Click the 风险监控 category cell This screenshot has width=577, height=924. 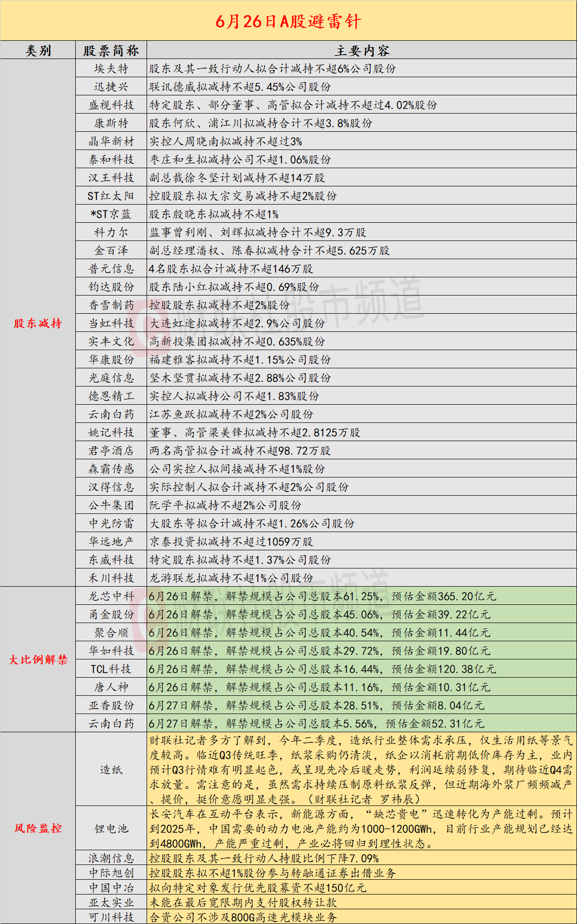click(x=38, y=828)
